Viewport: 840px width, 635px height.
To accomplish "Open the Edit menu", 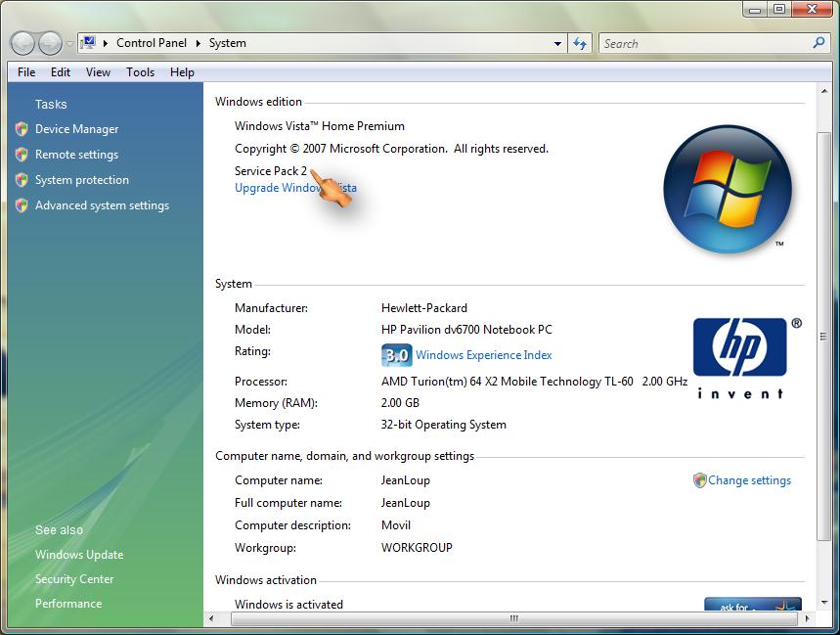I will (61, 72).
